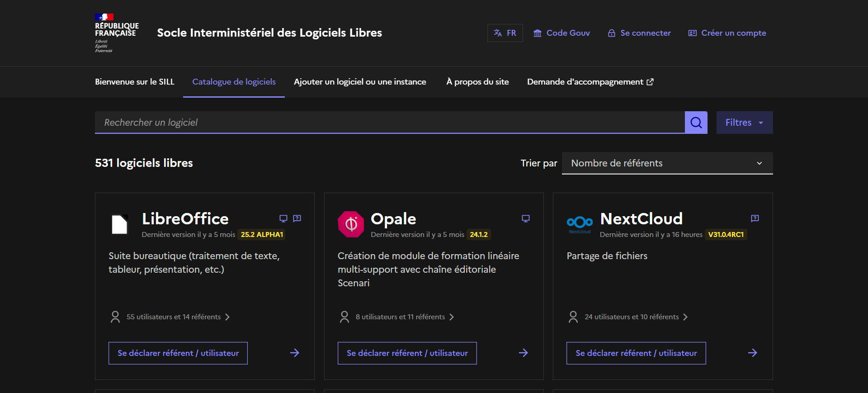Click the LibreOffice logo thumbnail

pos(119,224)
